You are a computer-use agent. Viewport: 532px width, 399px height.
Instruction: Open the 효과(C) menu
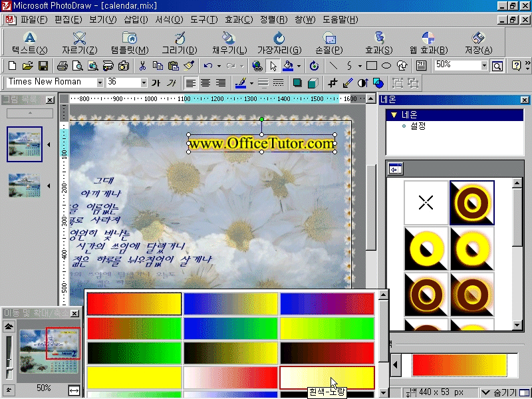[x=239, y=20]
